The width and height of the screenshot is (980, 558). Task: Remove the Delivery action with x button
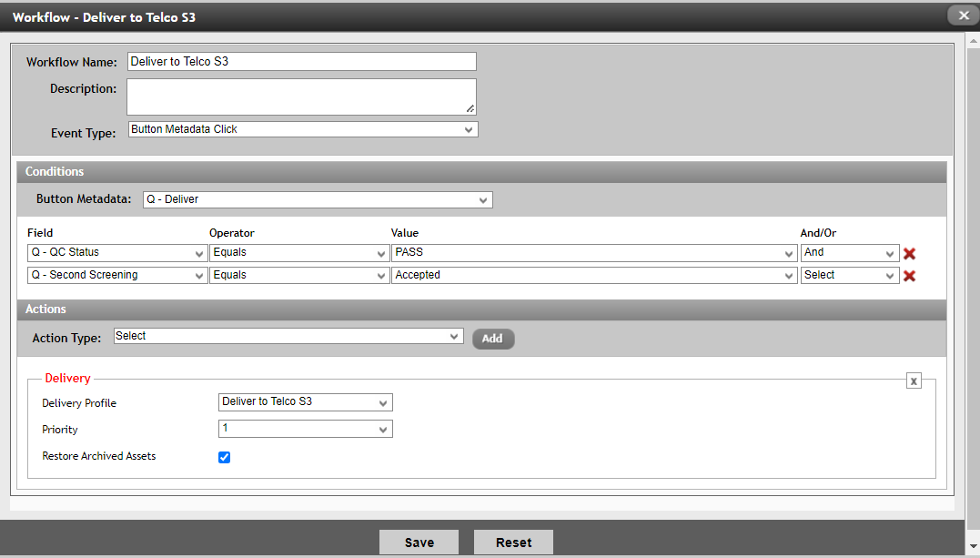click(x=914, y=380)
